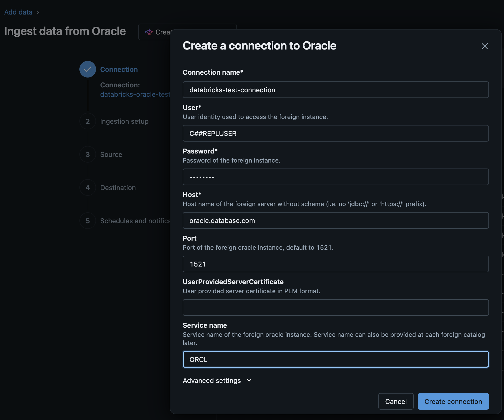Screen dimensions: 504x420
Task: Click the step 3 number circle
Action: (88, 154)
